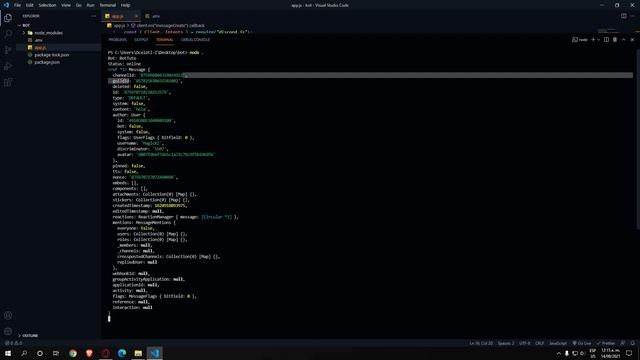
Task: Open the File menu
Action: pos(17,5)
